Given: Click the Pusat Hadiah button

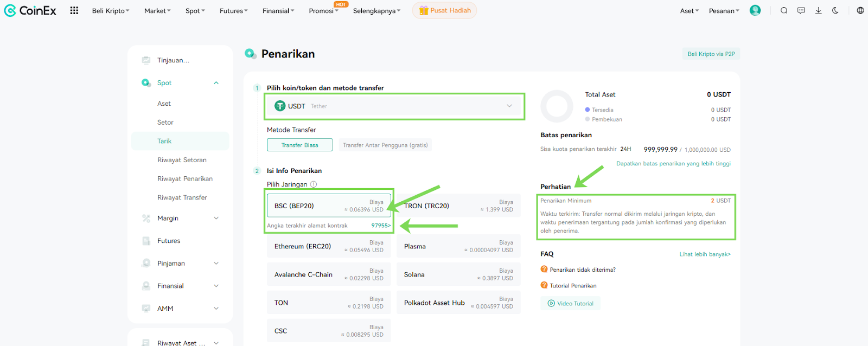Looking at the screenshot, I should pyautogui.click(x=444, y=10).
